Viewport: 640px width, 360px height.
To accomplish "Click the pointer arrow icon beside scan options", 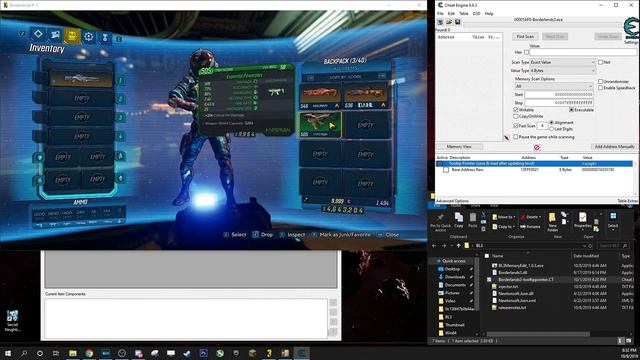I will 507,138.
